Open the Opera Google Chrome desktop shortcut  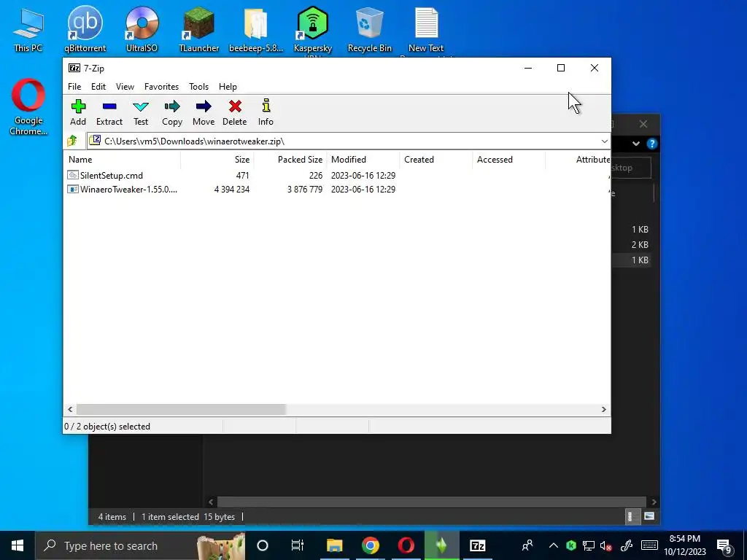point(28,107)
